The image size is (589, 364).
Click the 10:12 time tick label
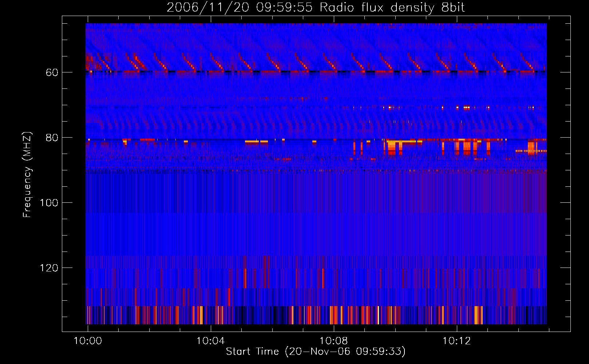click(x=456, y=341)
